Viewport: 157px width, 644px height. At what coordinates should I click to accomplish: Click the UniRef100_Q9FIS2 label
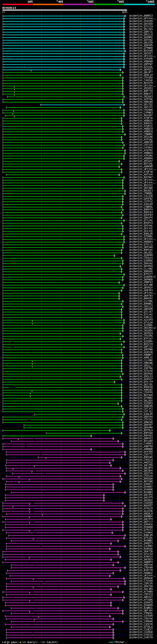tap(141, 347)
